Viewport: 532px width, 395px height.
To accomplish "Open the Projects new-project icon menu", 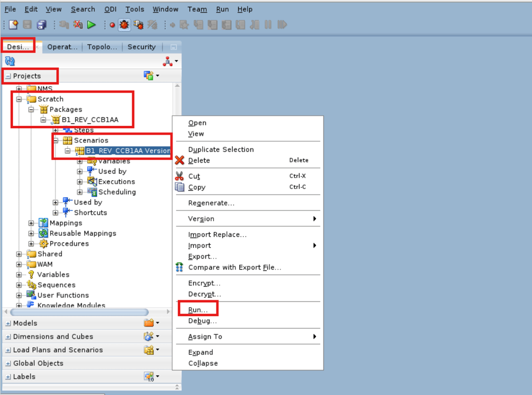I will (x=151, y=76).
